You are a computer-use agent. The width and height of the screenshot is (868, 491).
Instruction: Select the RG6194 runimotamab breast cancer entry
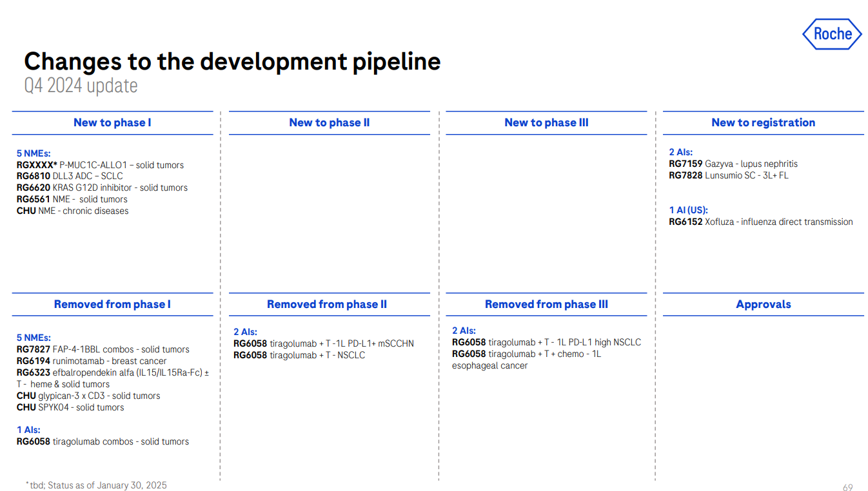pyautogui.click(x=92, y=361)
